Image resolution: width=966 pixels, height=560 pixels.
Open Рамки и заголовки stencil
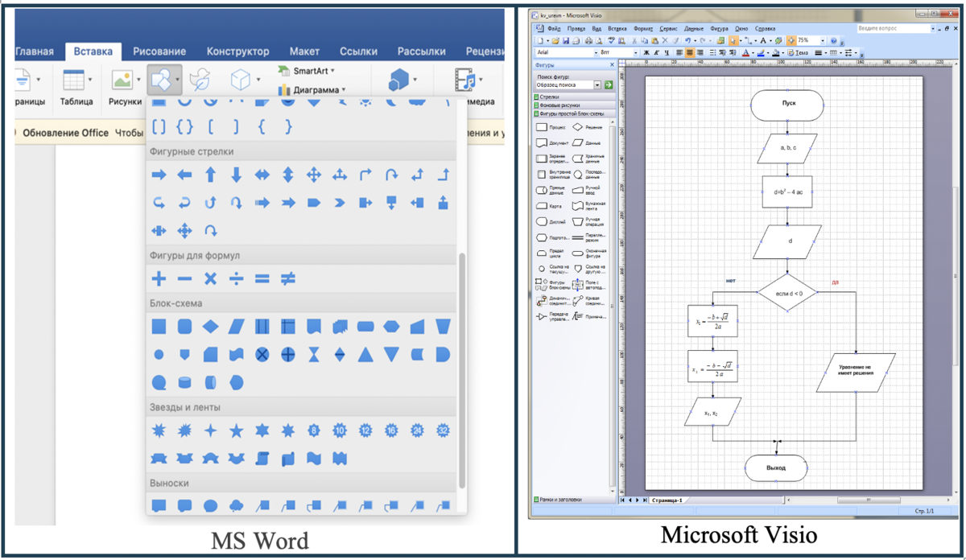coord(575,500)
